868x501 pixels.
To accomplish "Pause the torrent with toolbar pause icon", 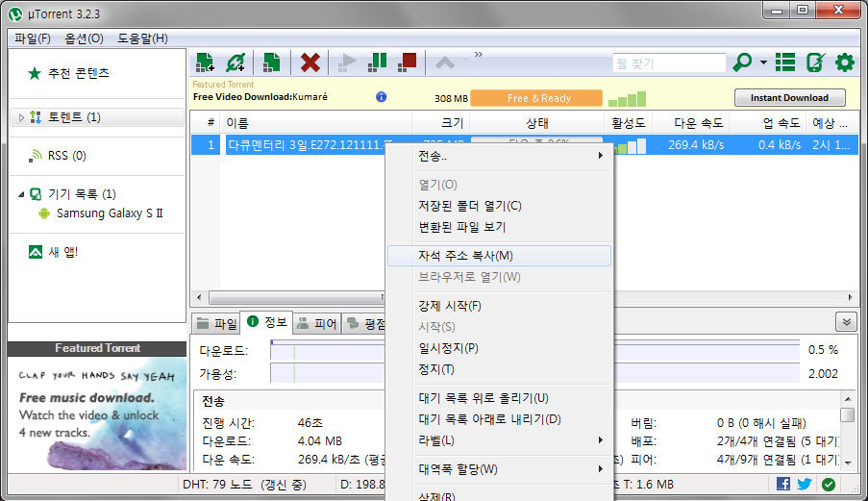I will 378,63.
